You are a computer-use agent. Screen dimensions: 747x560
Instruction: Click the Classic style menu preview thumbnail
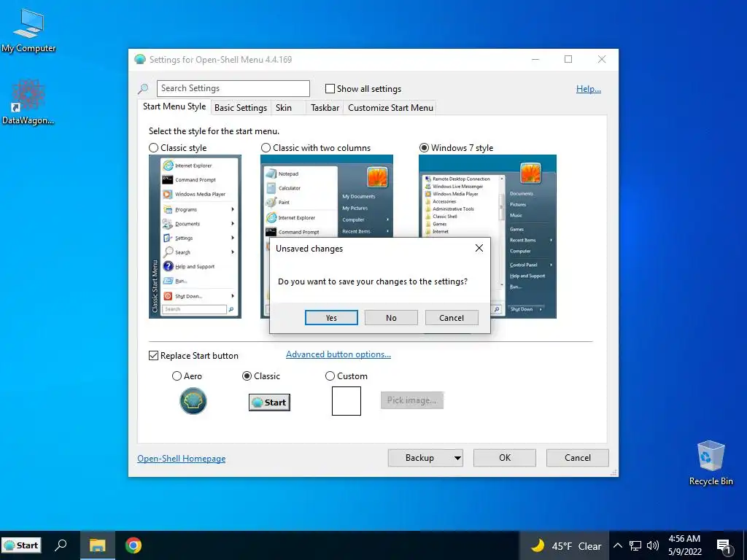195,237
